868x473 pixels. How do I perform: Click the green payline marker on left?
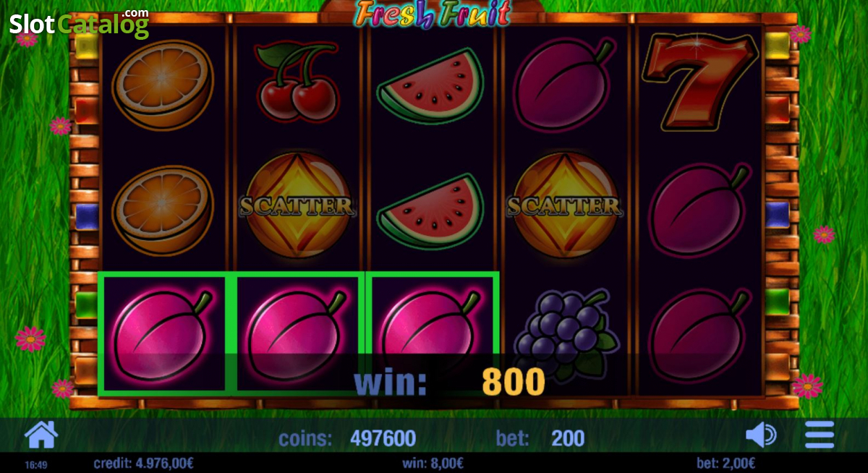pos(87,302)
